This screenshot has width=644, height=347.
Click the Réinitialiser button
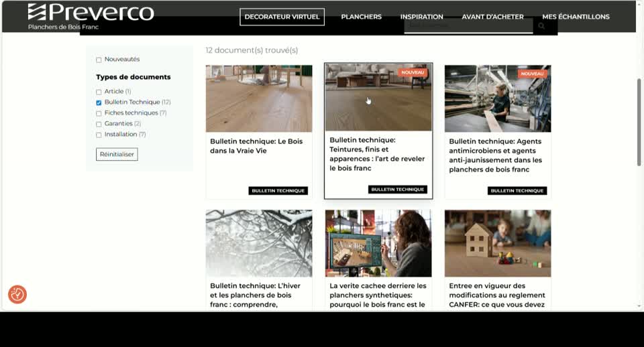click(117, 154)
